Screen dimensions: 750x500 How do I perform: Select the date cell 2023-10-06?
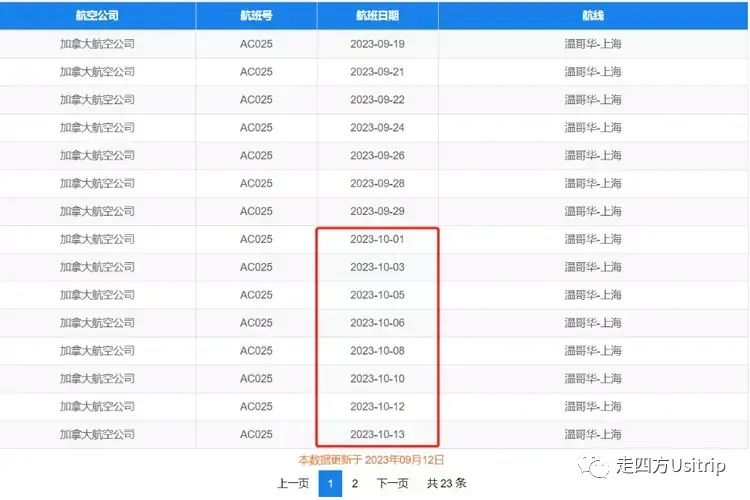click(x=377, y=323)
